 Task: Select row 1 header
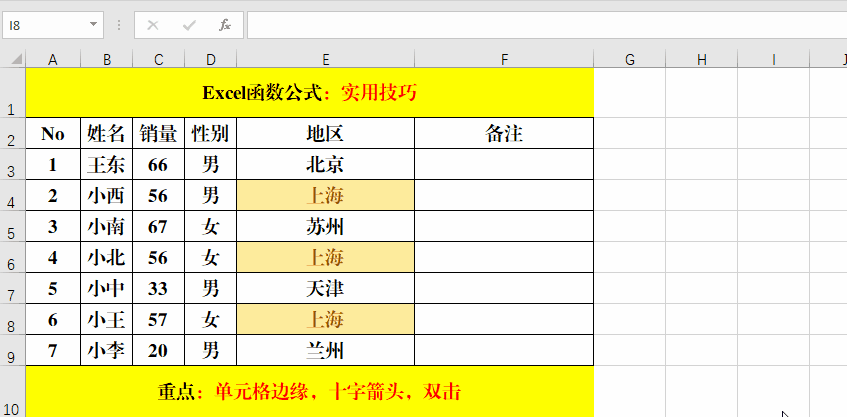tap(12, 93)
